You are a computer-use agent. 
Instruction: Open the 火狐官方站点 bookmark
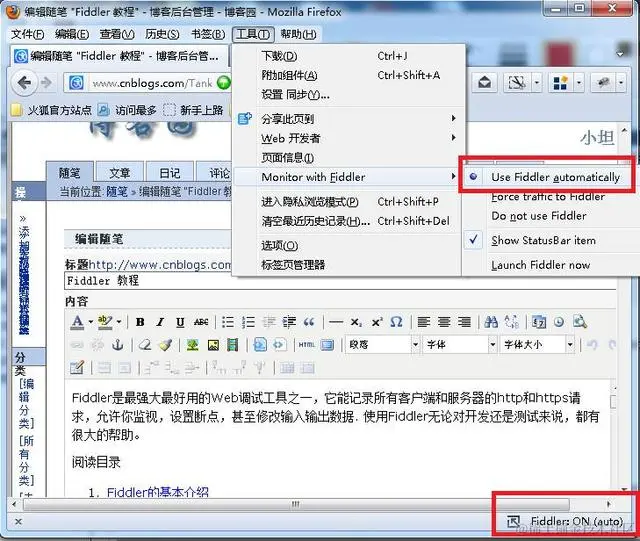(52, 110)
